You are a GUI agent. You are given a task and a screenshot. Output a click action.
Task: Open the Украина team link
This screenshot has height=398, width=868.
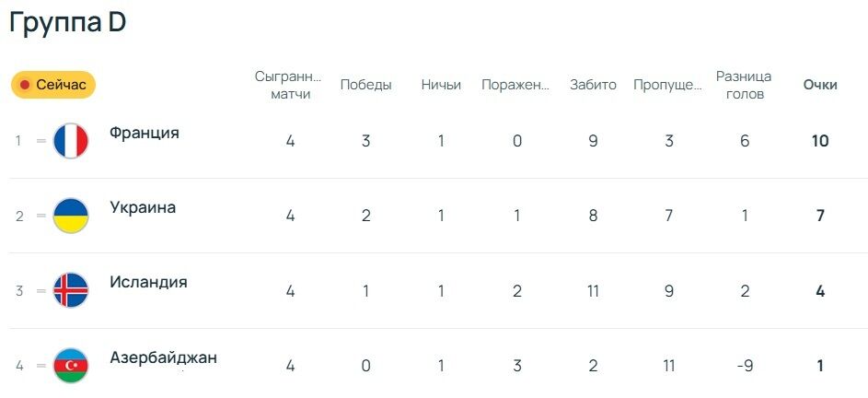(142, 207)
